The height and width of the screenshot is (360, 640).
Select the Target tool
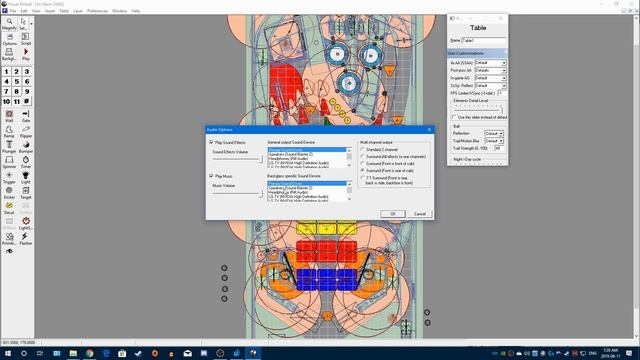click(x=25, y=193)
